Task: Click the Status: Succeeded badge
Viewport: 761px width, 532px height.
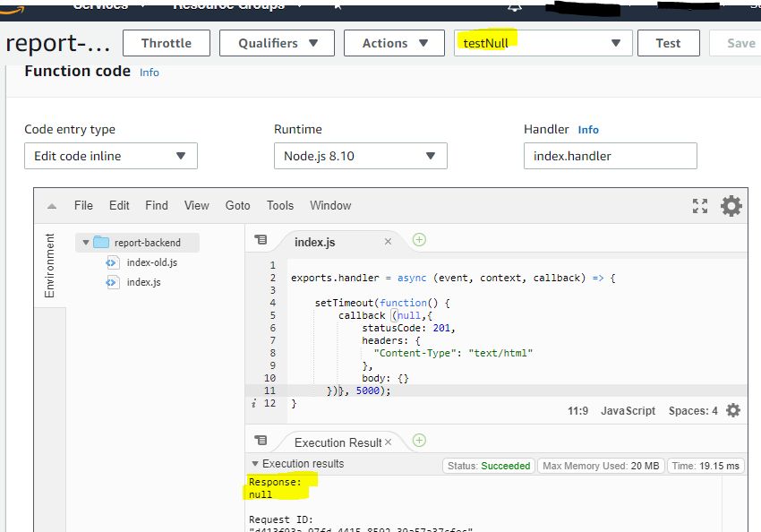Action: (x=489, y=466)
